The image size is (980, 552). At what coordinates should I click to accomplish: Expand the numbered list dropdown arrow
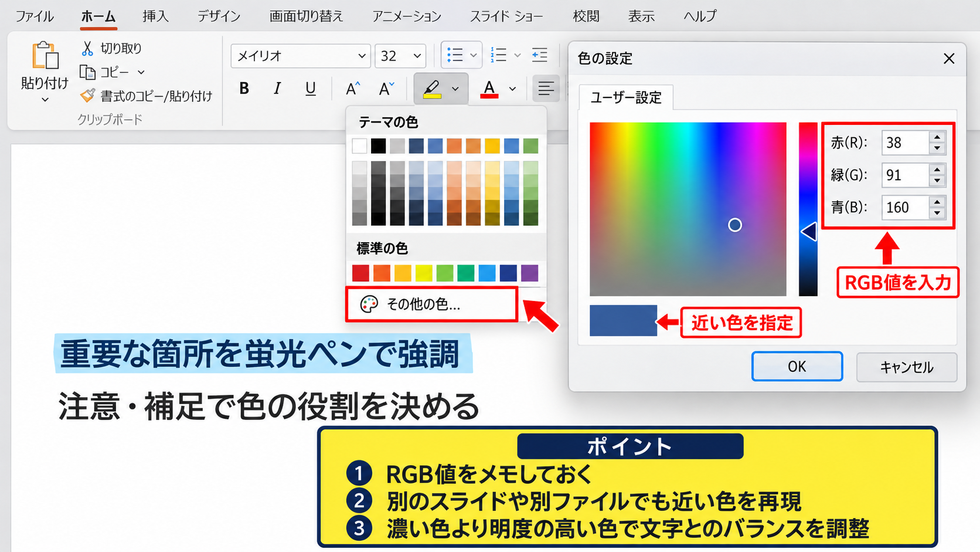(518, 56)
